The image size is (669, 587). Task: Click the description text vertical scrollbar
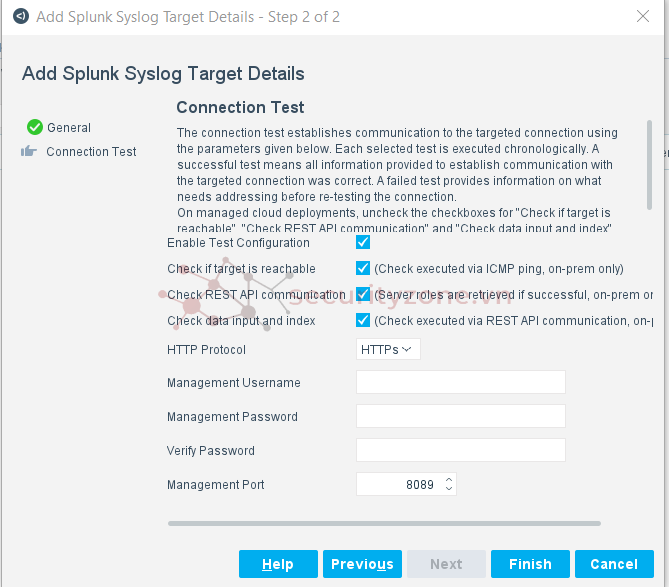[649, 165]
